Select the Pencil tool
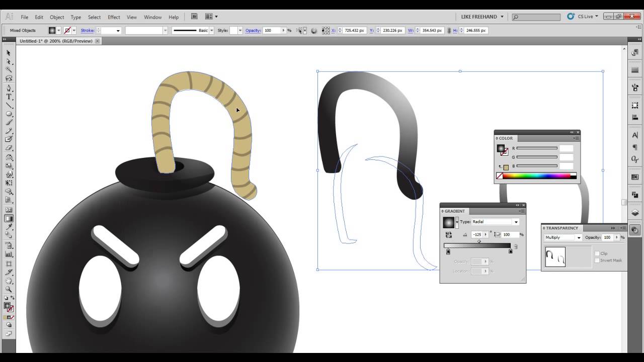Image resolution: width=644 pixels, height=362 pixels. coord(9,131)
